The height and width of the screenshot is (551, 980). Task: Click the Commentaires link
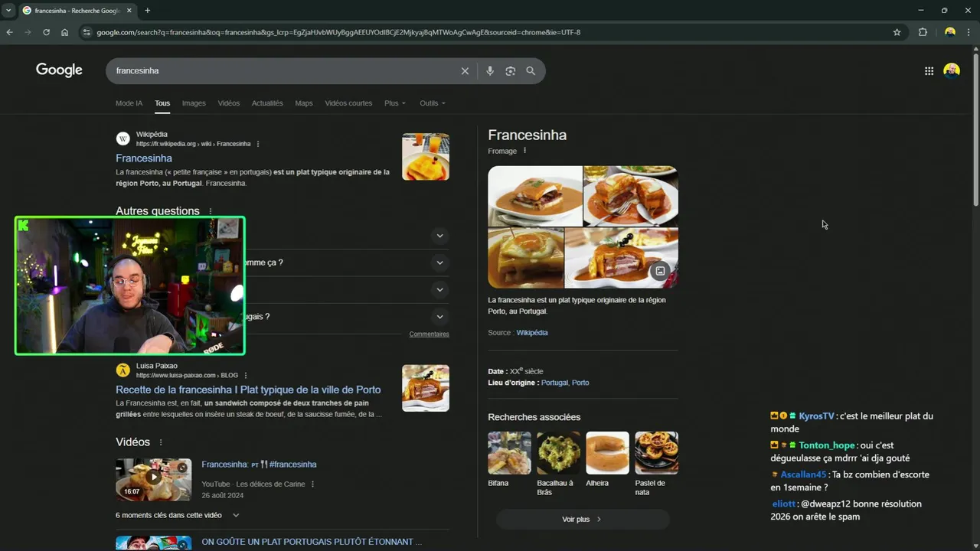pos(429,334)
